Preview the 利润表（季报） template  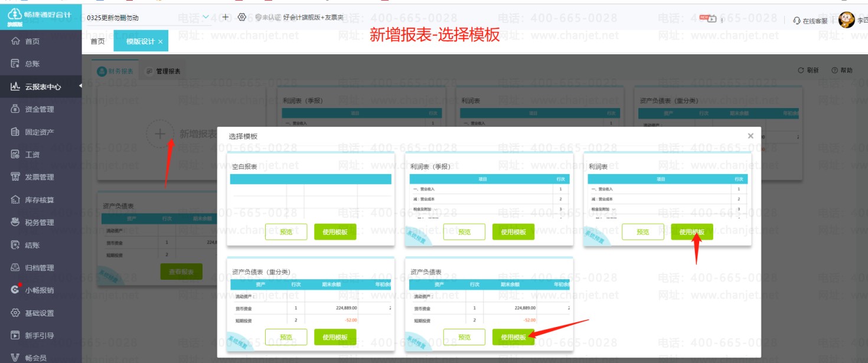coord(464,232)
